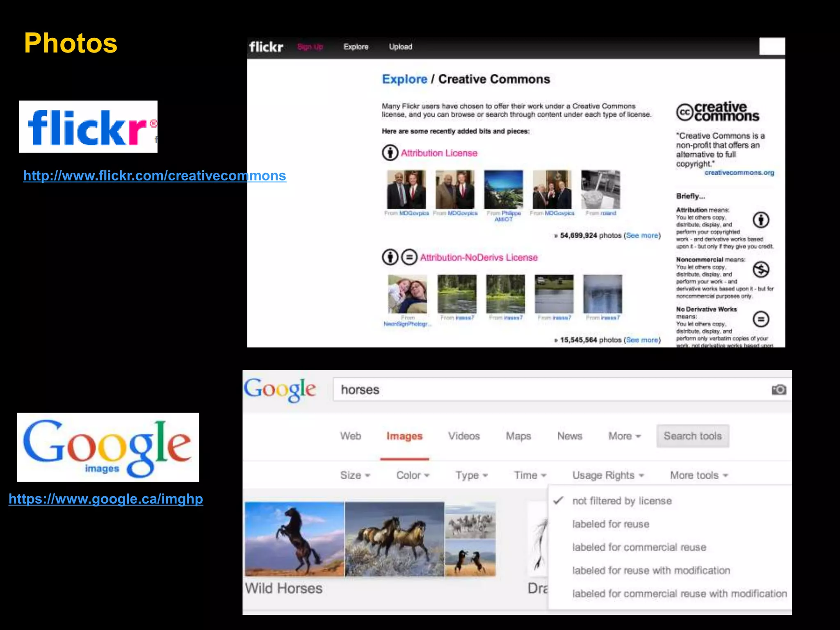Select 'not filtered by license' option
This screenshot has height=630, width=840.
(x=621, y=501)
